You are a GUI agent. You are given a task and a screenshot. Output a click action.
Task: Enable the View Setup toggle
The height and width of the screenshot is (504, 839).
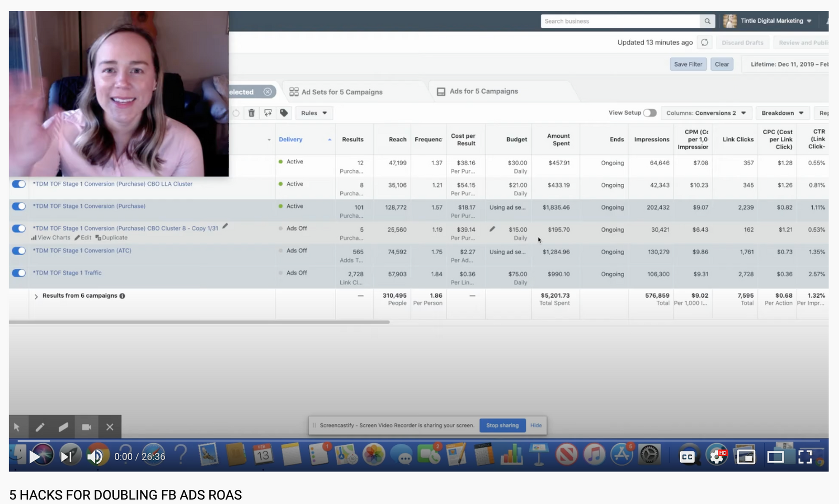650,113
